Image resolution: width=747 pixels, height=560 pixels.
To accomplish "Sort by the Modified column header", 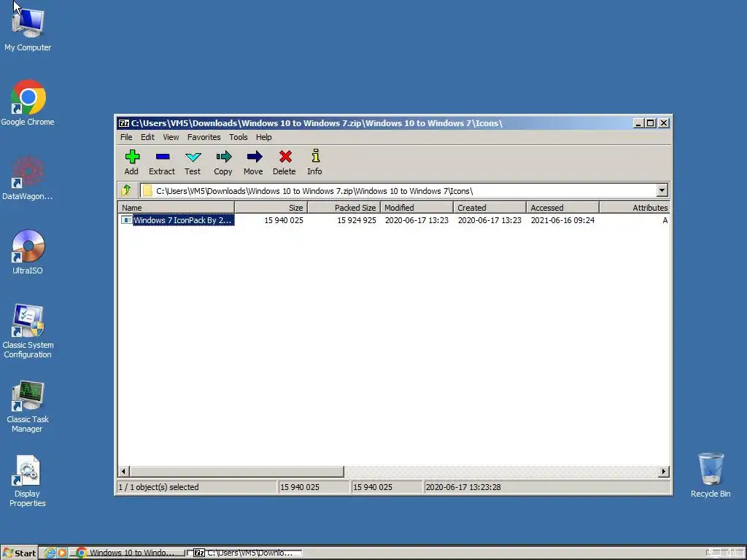I will coord(417,208).
